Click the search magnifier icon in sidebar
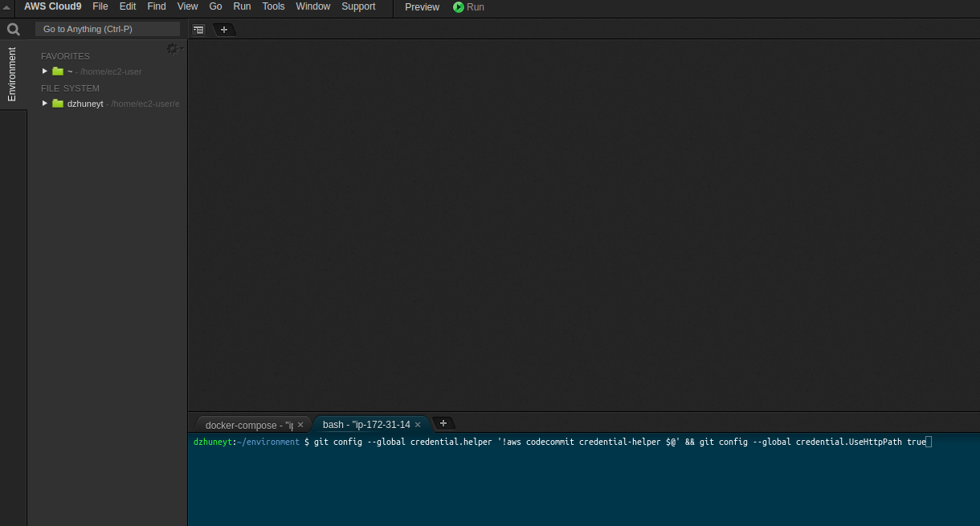The width and height of the screenshot is (980, 526). [x=13, y=30]
